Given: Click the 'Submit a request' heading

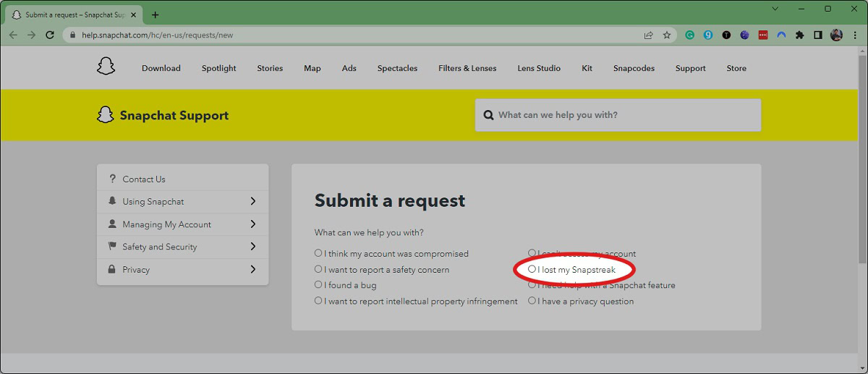Looking at the screenshot, I should coord(390,201).
